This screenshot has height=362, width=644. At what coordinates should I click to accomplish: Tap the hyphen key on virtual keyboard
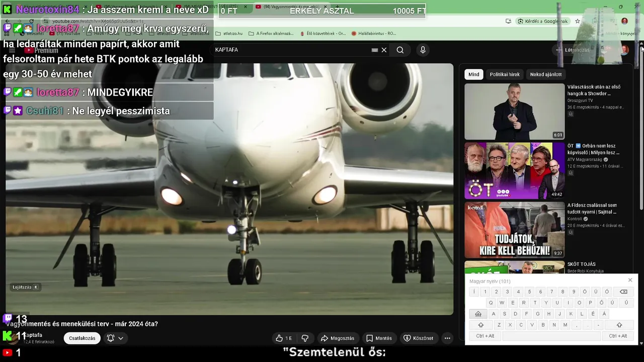point(598,325)
